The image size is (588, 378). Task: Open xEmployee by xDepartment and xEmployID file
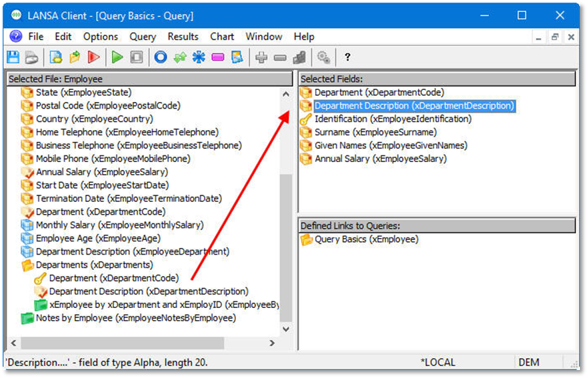pyautogui.click(x=164, y=305)
